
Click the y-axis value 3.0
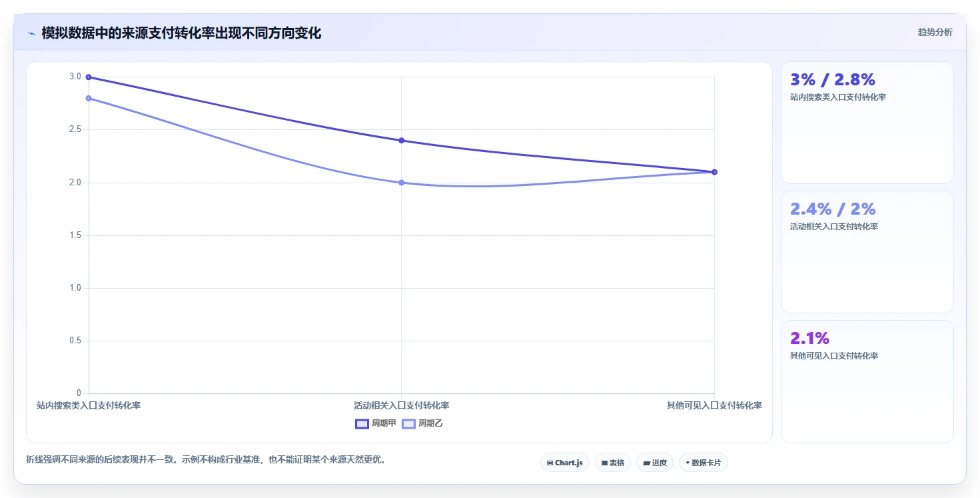point(75,77)
